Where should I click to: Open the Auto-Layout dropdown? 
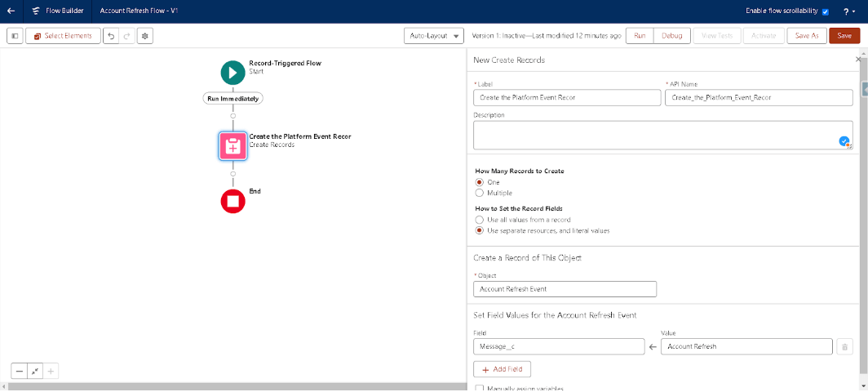(x=433, y=35)
